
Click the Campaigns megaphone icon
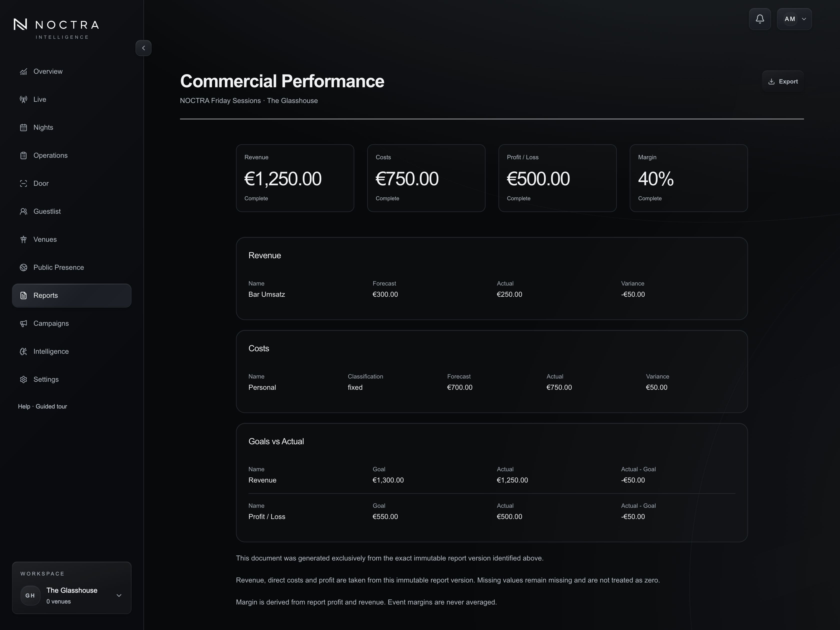[x=23, y=323]
